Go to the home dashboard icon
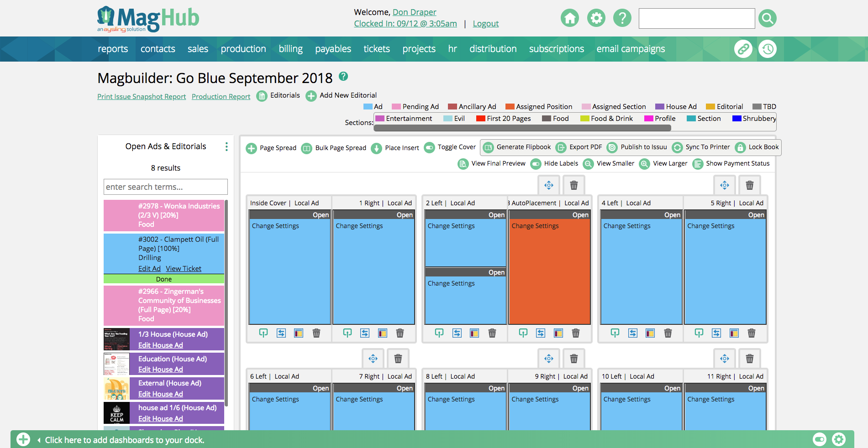The width and height of the screenshot is (868, 448). click(569, 18)
